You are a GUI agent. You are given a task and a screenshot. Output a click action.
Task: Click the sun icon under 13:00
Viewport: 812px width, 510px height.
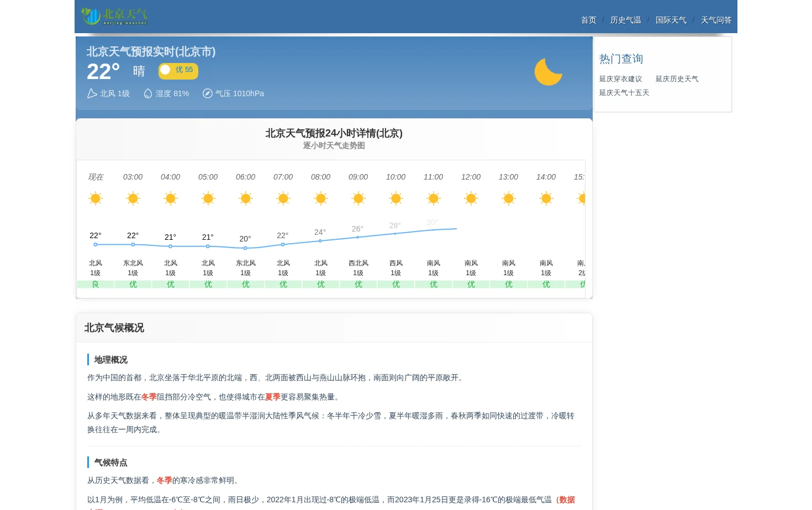point(509,198)
